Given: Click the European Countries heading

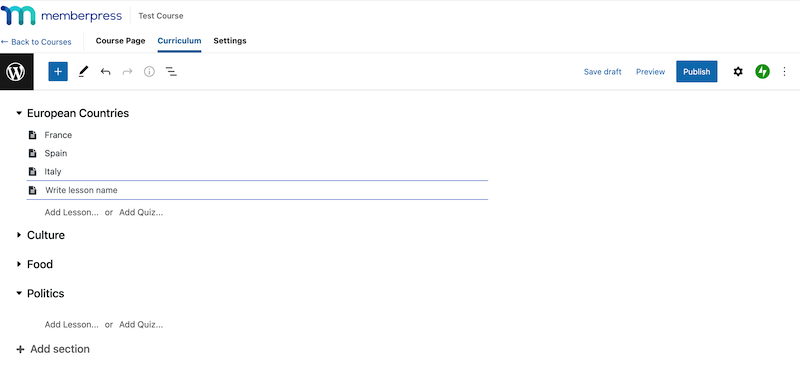Looking at the screenshot, I should tap(78, 113).
